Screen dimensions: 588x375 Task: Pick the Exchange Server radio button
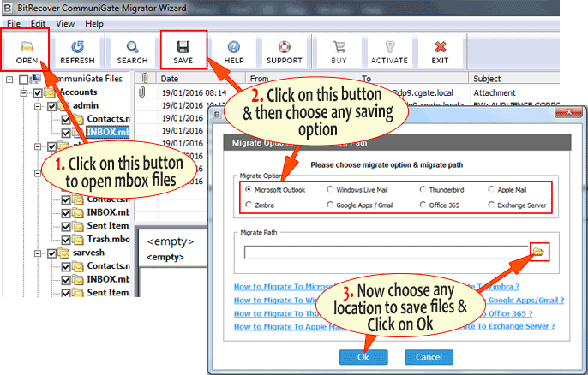pos(491,205)
